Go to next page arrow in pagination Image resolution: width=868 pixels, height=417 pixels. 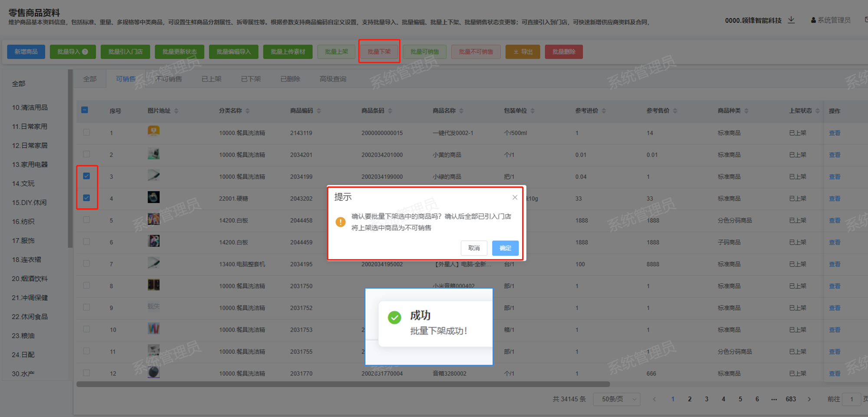pos(809,399)
